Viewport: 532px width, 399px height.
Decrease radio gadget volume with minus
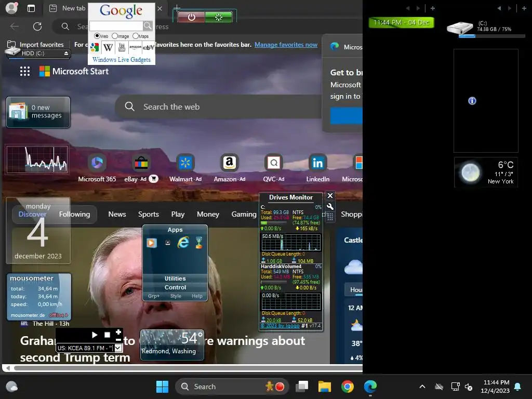click(118, 340)
